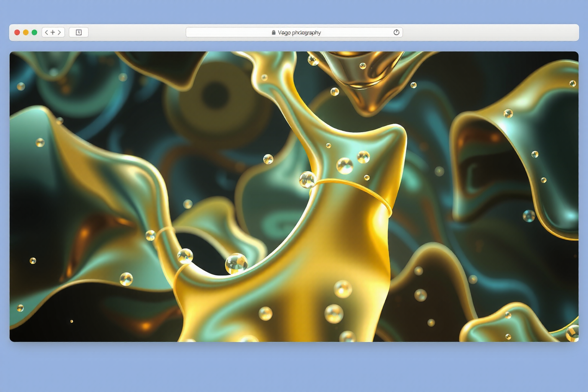Click the golden ring band around central shape
The width and height of the screenshot is (588, 392).
(x=356, y=186)
